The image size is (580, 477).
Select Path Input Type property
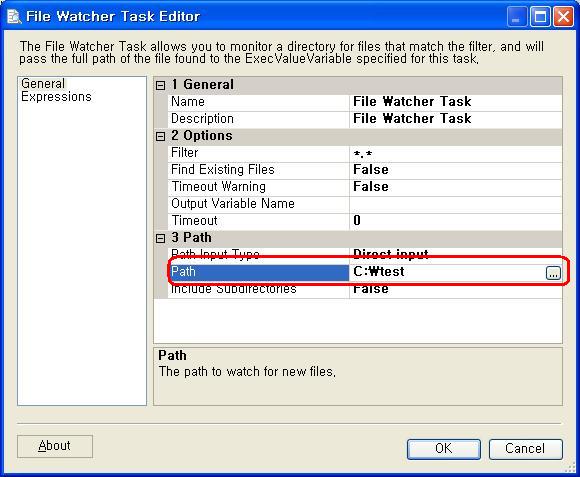(259, 255)
